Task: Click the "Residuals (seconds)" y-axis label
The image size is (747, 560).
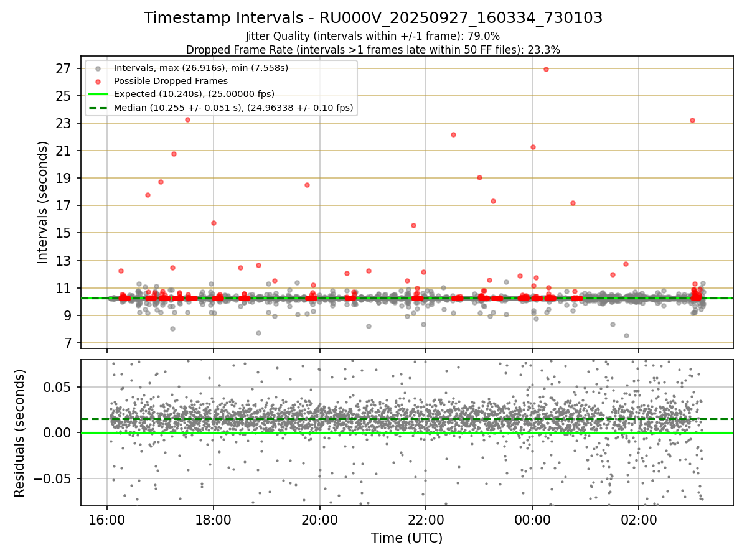Action: click(20, 433)
